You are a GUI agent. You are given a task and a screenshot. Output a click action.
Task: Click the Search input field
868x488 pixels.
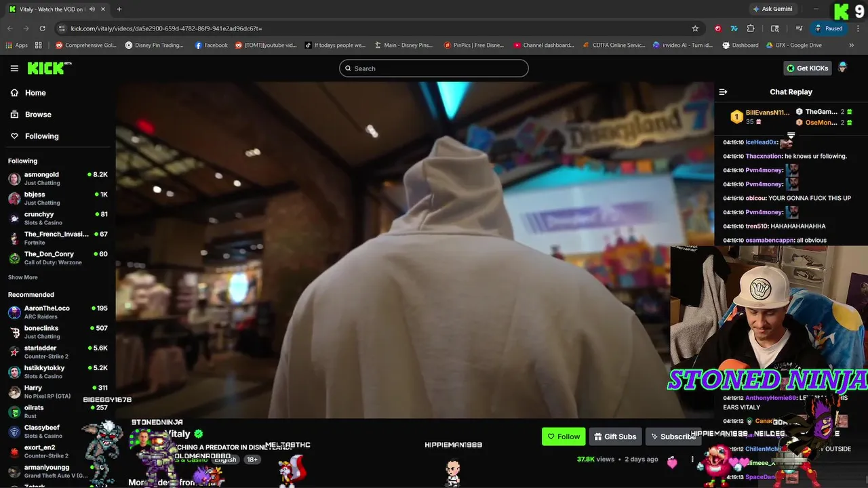[434, 68]
